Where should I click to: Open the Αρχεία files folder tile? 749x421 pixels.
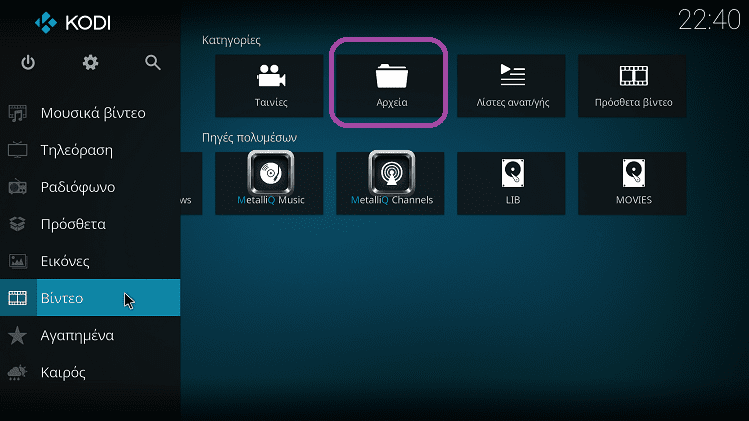coord(390,86)
